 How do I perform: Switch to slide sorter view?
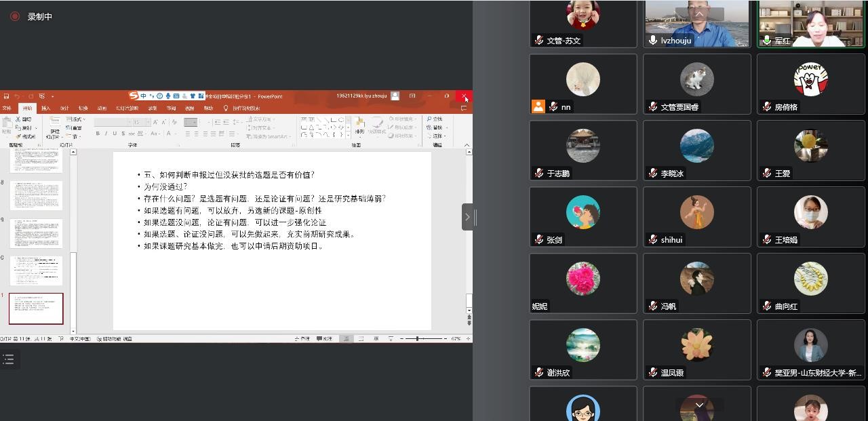pos(361,338)
